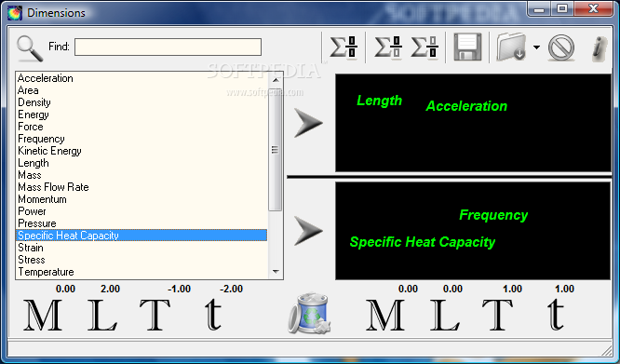Viewport: 620px width, 364px height.
Task: Click the 0.00 exponent above left M
Action: pos(66,289)
